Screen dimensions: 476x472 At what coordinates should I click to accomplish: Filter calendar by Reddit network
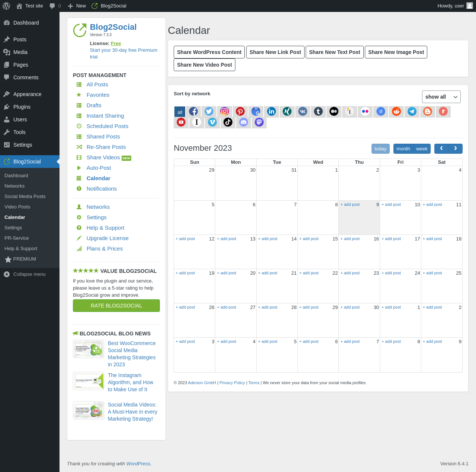[x=396, y=111]
